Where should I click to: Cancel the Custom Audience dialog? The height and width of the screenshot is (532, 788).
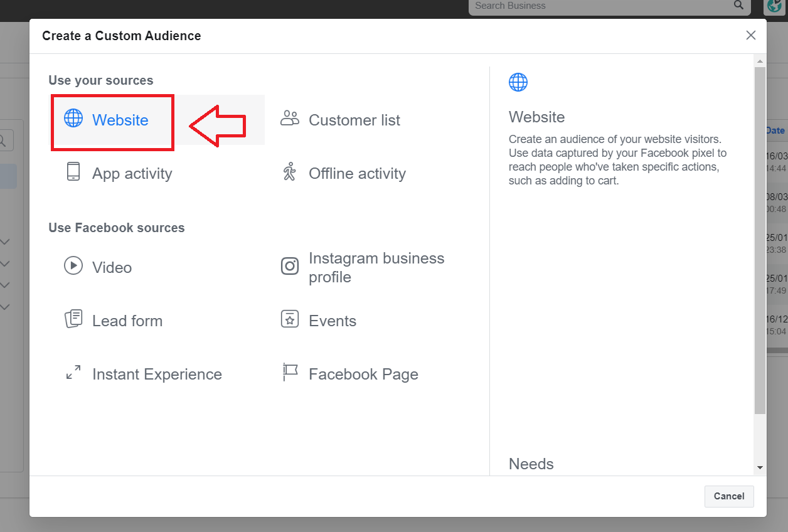(x=729, y=496)
